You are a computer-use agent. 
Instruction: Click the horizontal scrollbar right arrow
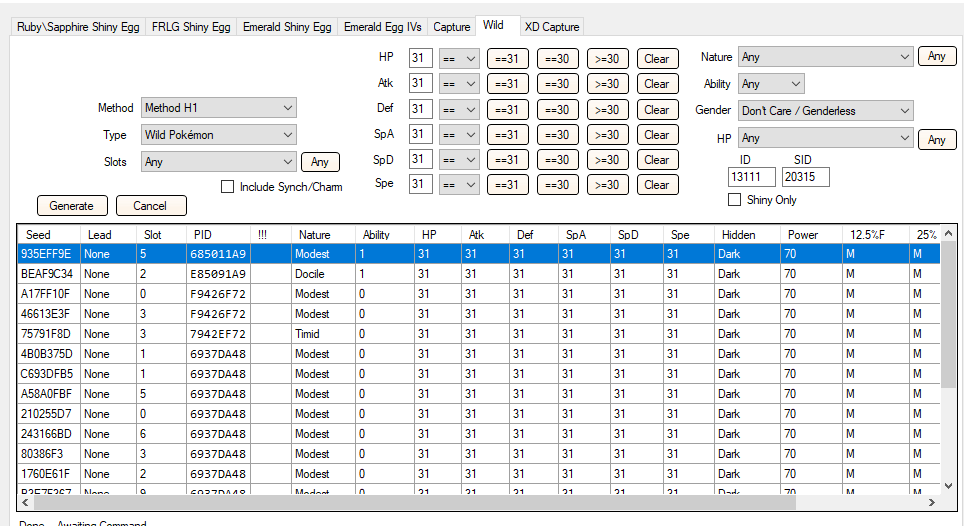coord(932,503)
